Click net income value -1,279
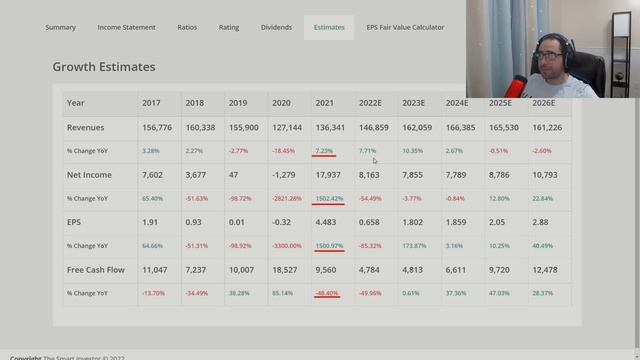This screenshot has height=360, width=640. [x=284, y=175]
